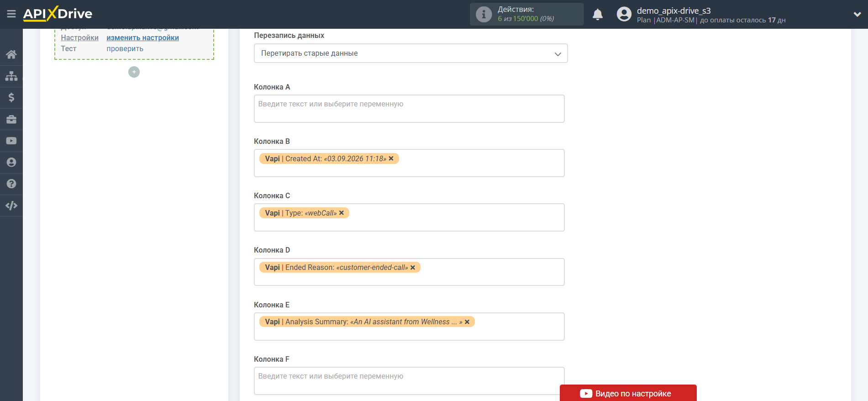Click the account avatar icon
The height and width of the screenshot is (401, 868).
[x=624, y=14]
